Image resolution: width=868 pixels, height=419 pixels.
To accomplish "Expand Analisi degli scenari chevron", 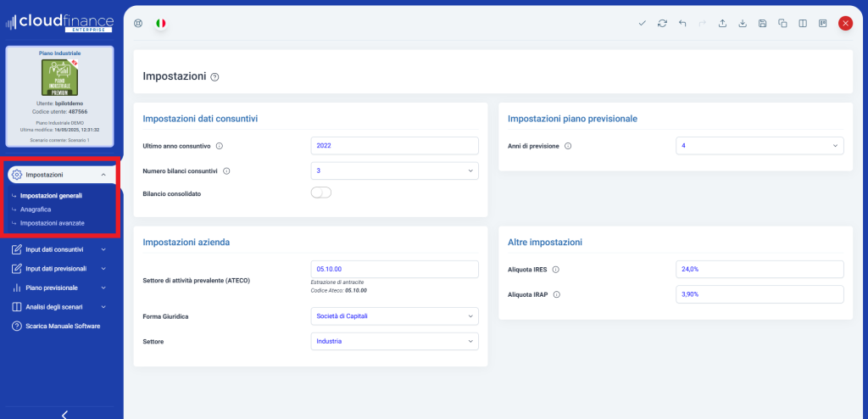I will [x=103, y=307].
